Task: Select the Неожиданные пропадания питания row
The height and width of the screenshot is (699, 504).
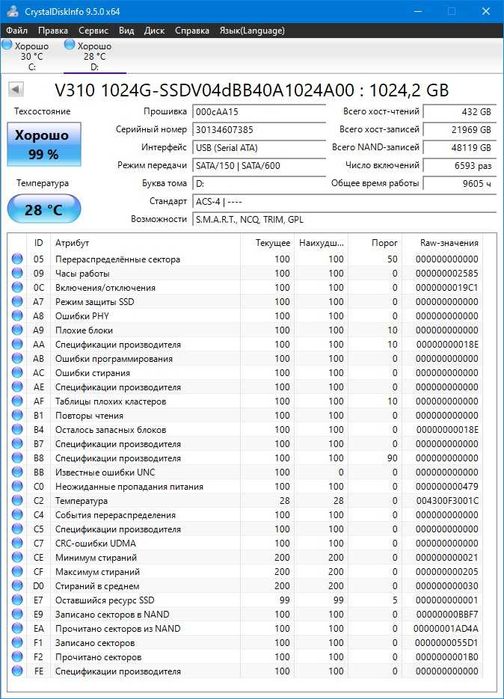Action: point(245,486)
